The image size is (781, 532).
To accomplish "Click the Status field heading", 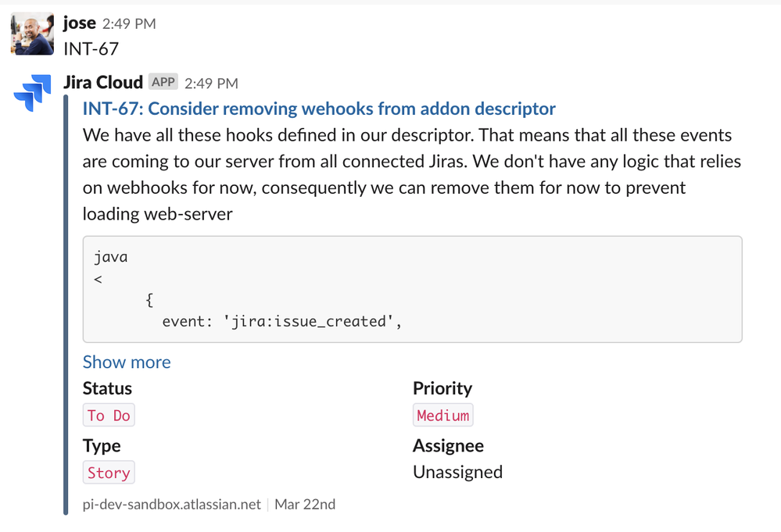I will [x=106, y=388].
